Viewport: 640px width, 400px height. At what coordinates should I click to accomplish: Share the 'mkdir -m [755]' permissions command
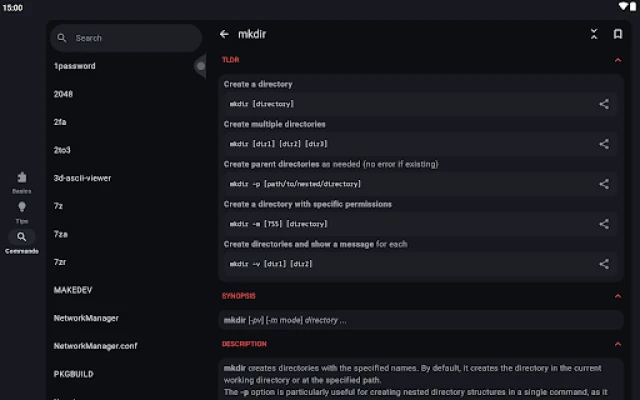604,224
